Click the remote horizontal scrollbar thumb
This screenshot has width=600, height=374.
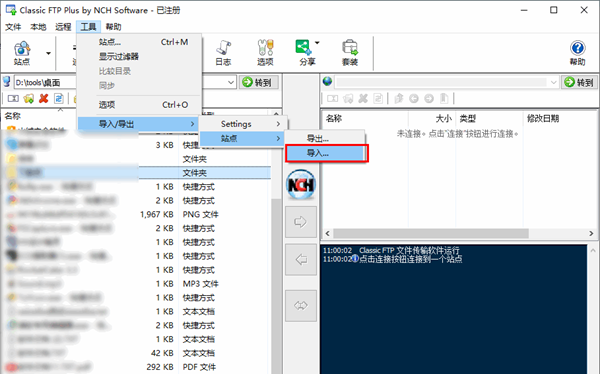(431, 233)
